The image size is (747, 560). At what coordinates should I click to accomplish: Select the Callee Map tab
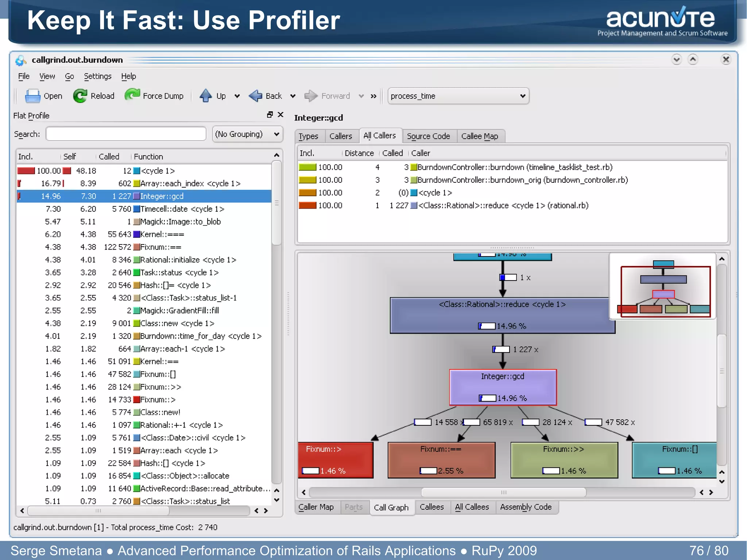[x=479, y=136]
